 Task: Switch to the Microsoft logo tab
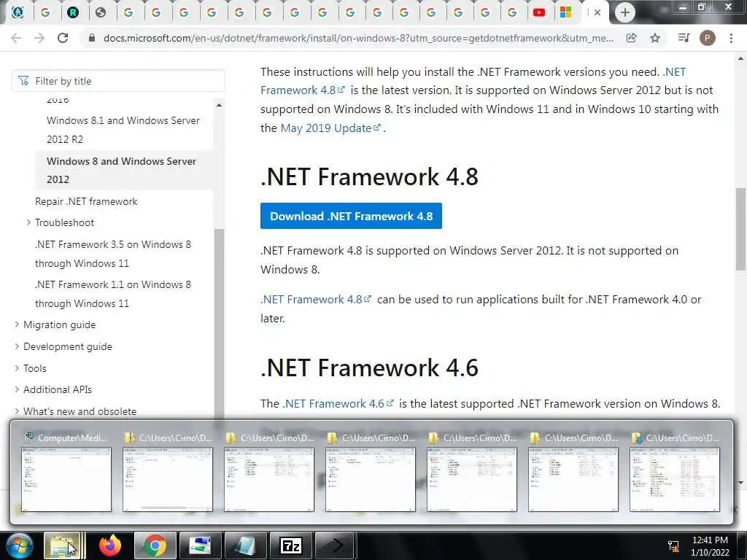click(x=565, y=12)
